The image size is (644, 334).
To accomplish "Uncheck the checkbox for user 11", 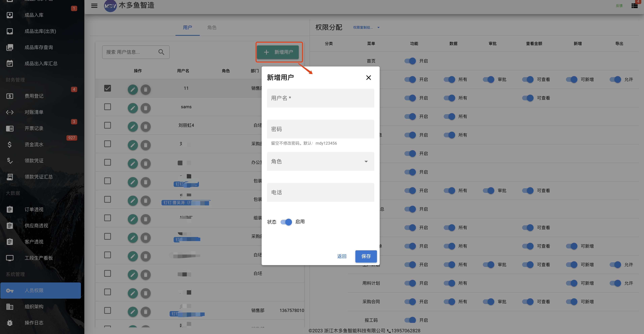I will point(108,88).
